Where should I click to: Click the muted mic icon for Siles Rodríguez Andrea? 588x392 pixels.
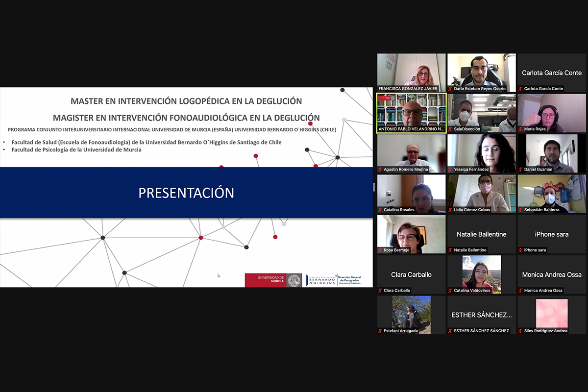[521, 331]
